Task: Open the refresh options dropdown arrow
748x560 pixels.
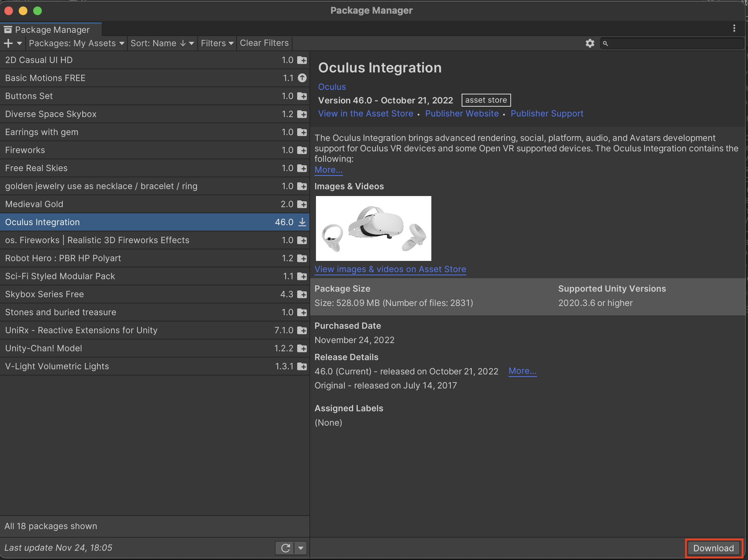Action: click(300, 548)
